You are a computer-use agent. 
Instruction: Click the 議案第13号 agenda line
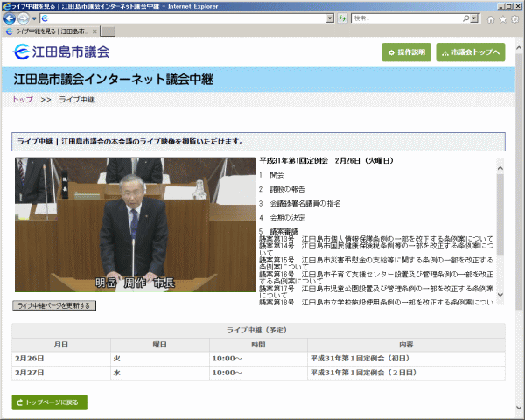(x=376, y=239)
